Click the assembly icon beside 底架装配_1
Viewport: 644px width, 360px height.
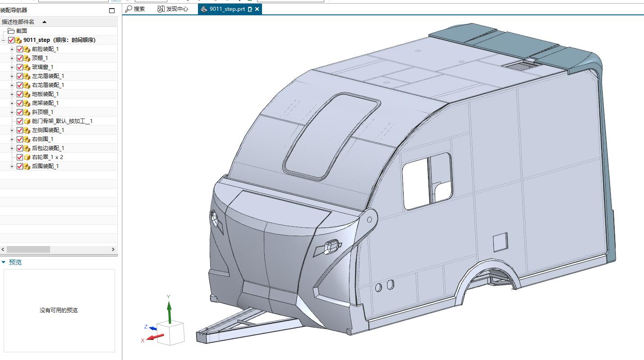27,103
